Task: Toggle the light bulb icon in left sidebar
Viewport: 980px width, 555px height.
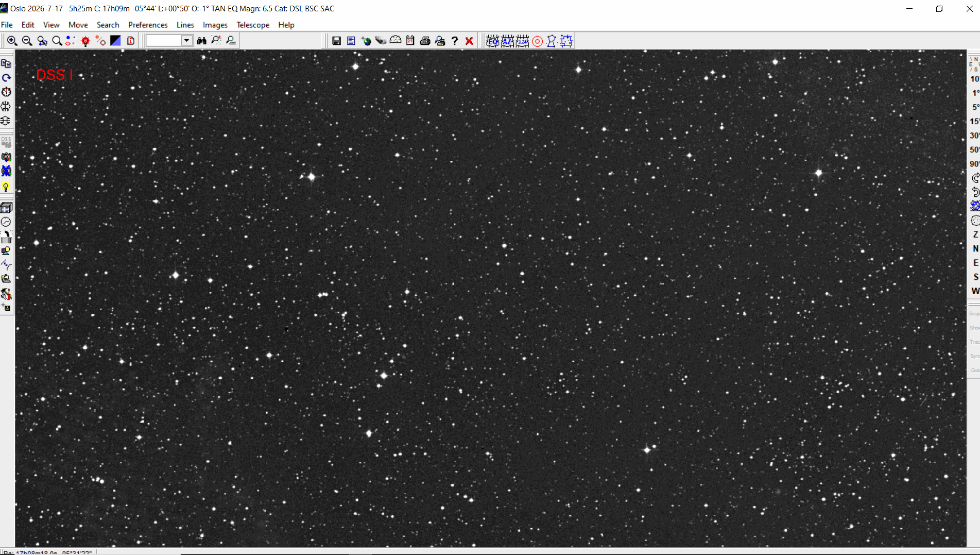Action: point(6,187)
